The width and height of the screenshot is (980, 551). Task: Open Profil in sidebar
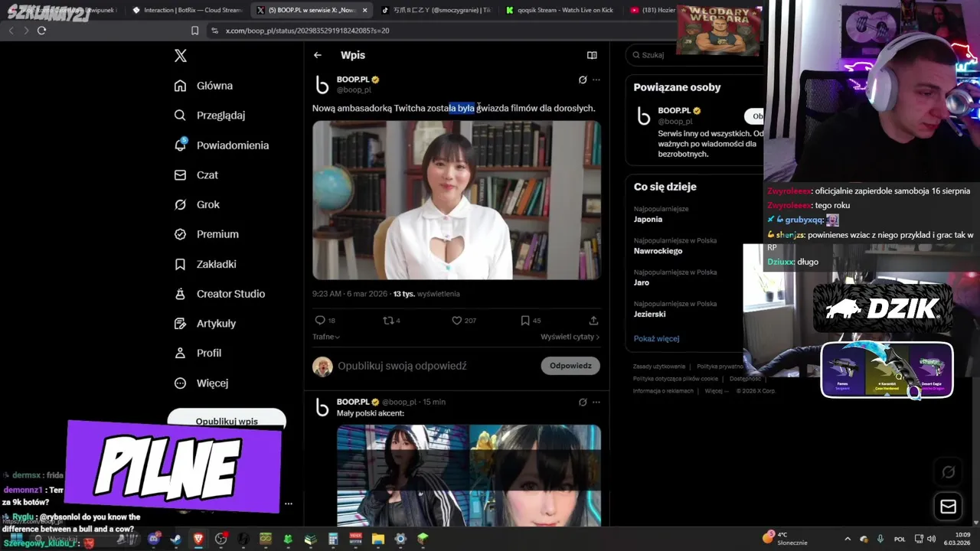click(x=198, y=353)
